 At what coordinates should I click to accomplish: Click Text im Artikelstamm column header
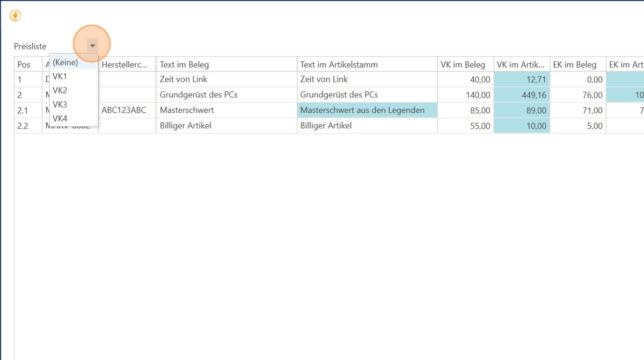coord(367,64)
